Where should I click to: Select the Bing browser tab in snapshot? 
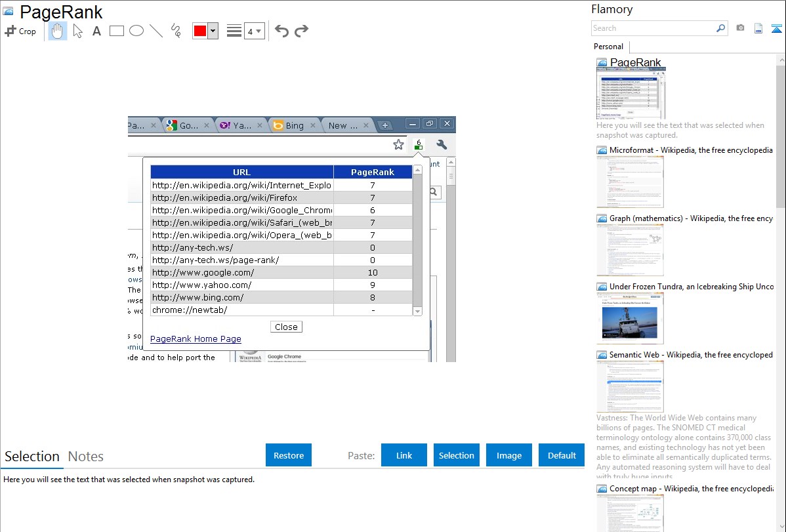click(295, 125)
